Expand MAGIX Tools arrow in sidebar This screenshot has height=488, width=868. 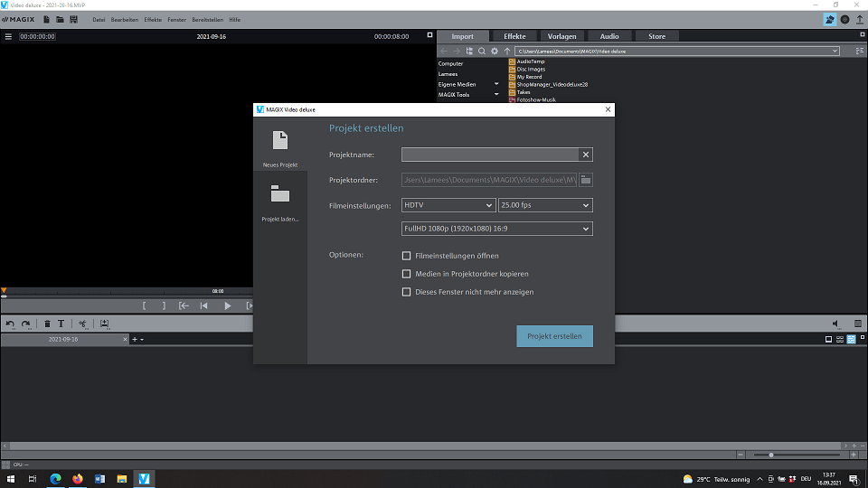point(496,95)
